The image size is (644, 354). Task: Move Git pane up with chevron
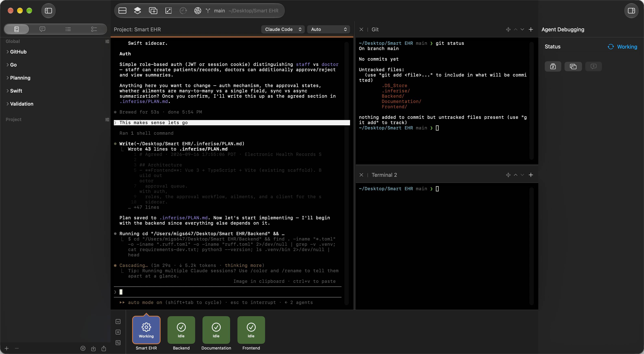point(516,29)
